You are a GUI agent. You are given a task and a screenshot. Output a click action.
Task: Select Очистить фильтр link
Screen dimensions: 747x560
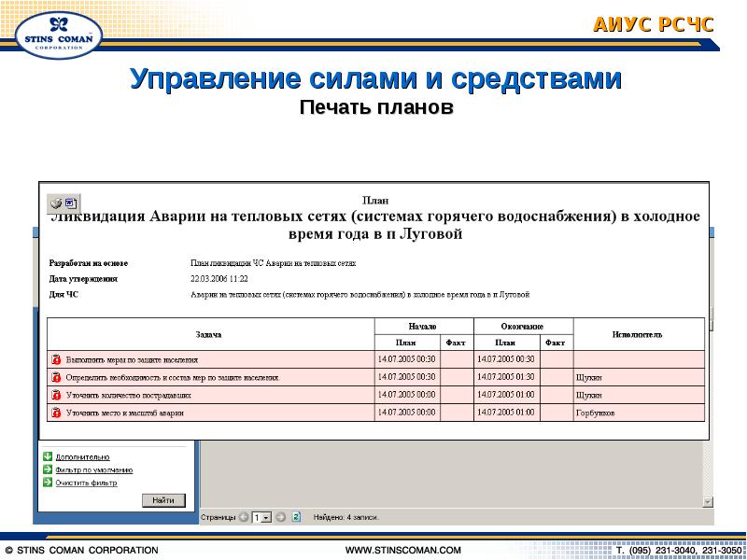(86, 483)
